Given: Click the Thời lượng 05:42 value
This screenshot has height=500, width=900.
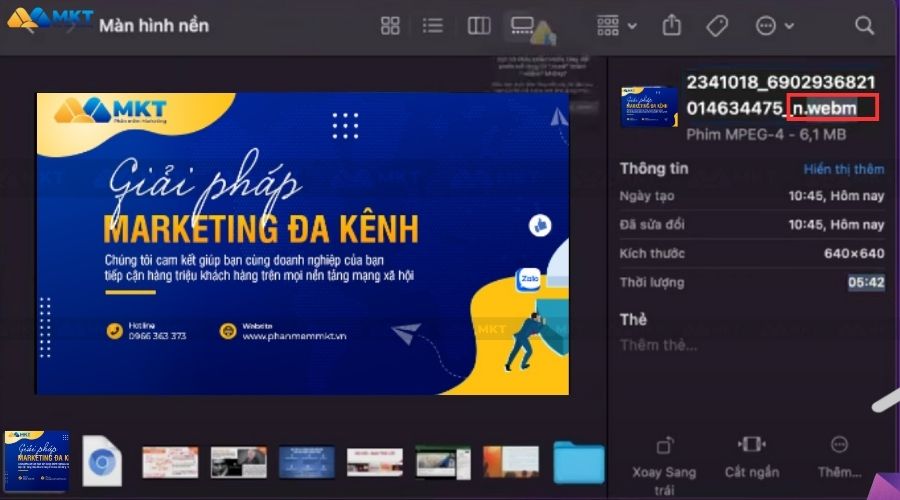Looking at the screenshot, I should coord(866,282).
